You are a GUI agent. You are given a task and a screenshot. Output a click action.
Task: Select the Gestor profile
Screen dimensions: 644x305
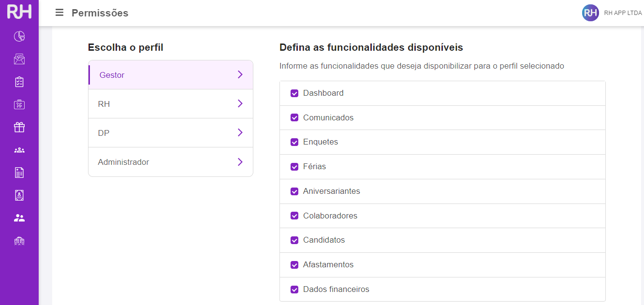pos(112,75)
